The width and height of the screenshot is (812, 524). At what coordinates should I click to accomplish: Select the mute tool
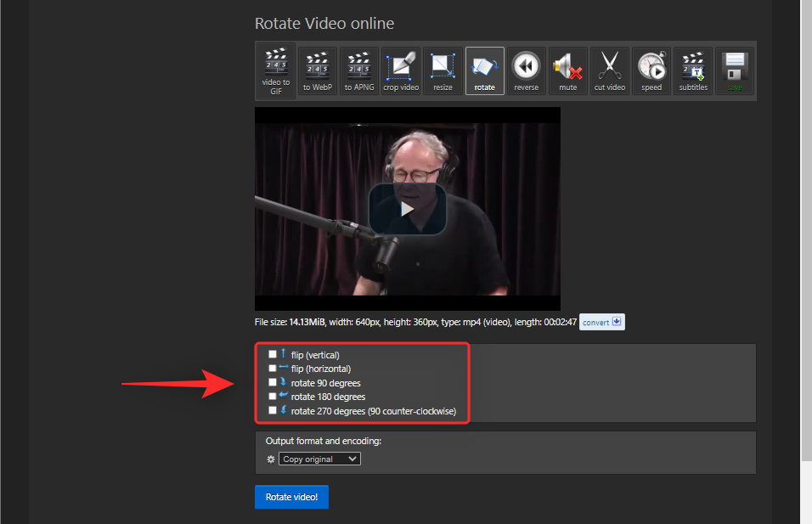click(x=568, y=71)
